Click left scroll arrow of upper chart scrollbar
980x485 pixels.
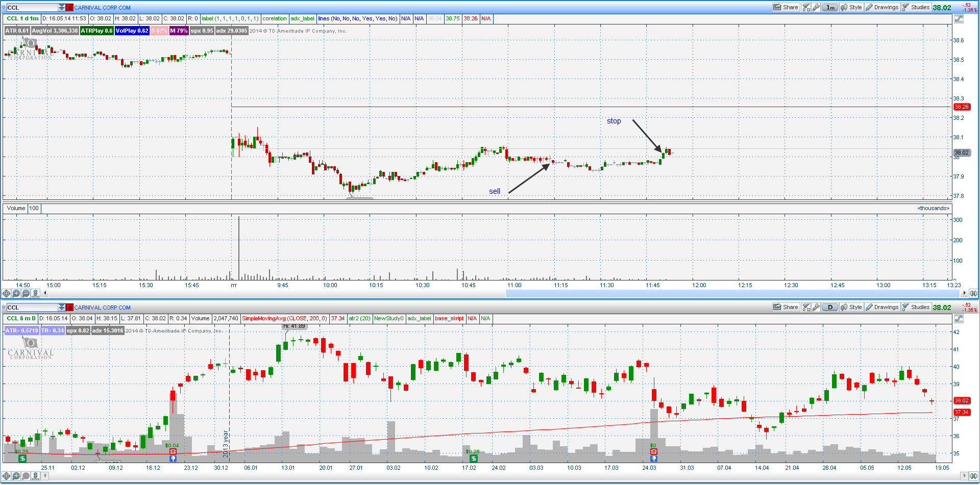tap(45, 293)
